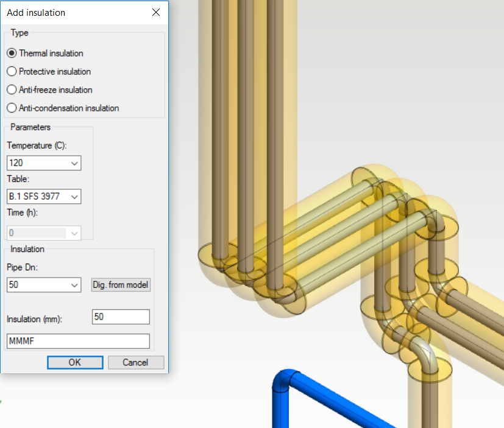The height and width of the screenshot is (428, 504).
Task: Focus the MMMF material text field
Action: [x=78, y=342]
